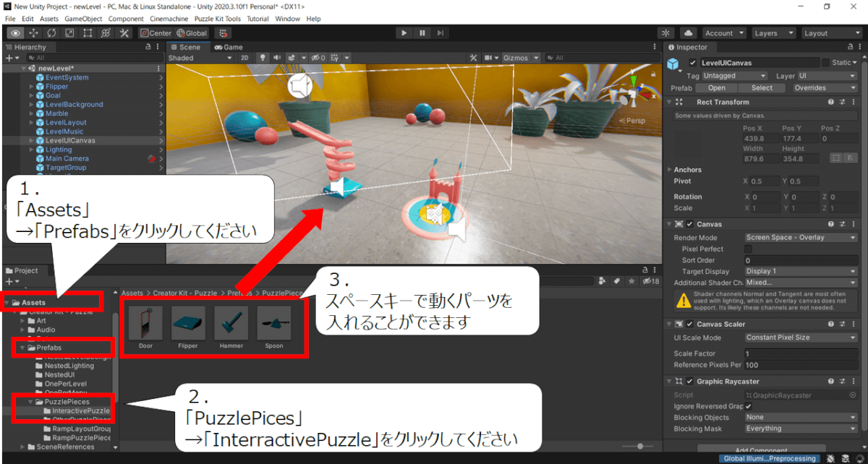
Task: Open prefab Overrides dropdown
Action: click(825, 88)
